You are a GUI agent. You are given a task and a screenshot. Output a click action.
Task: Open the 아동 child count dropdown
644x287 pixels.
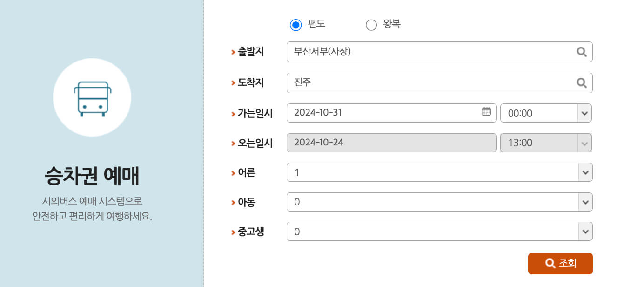click(586, 202)
